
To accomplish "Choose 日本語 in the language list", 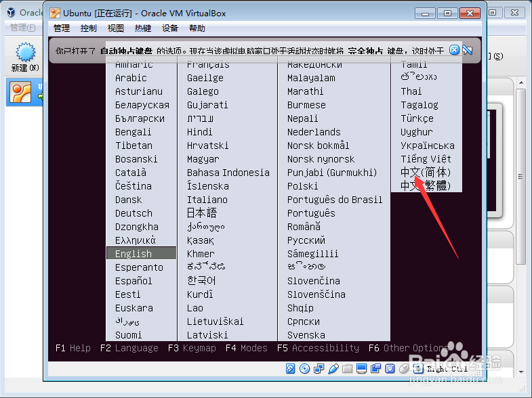I will pos(202,213).
